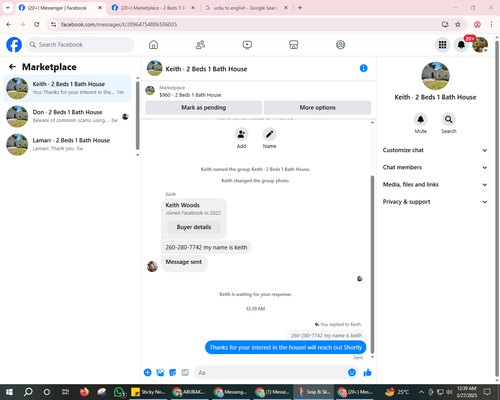
Task: Open the $960 Marketplace listing link
Action: coord(190,95)
